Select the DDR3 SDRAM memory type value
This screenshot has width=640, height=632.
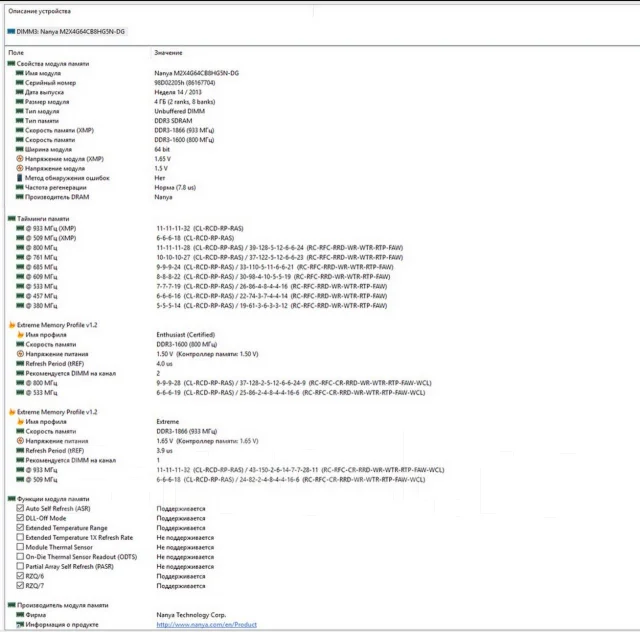(x=173, y=121)
